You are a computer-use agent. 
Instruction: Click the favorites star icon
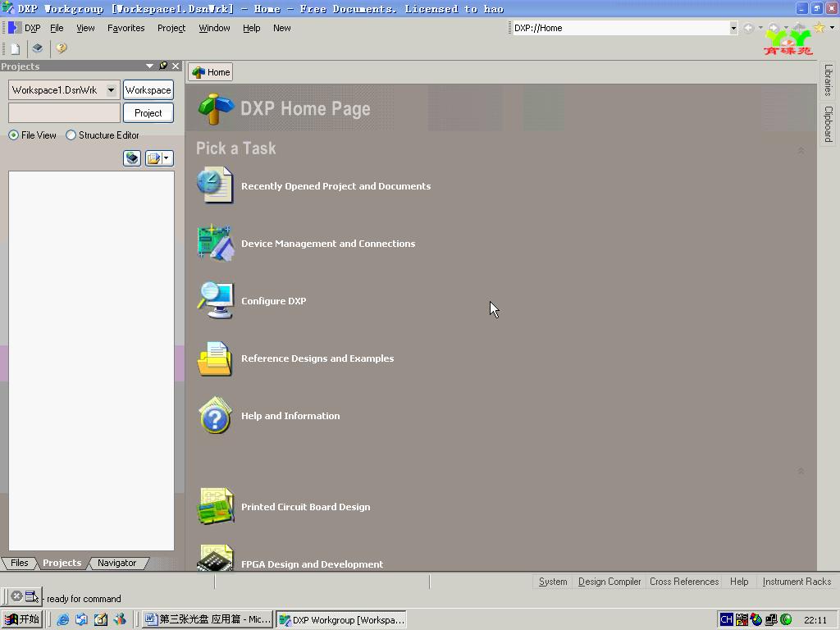(819, 28)
